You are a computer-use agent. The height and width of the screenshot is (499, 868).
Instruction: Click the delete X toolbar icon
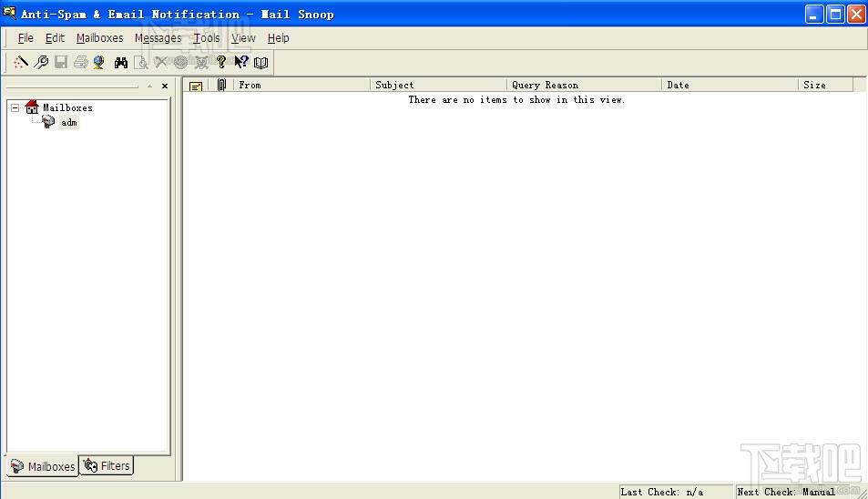click(x=160, y=62)
